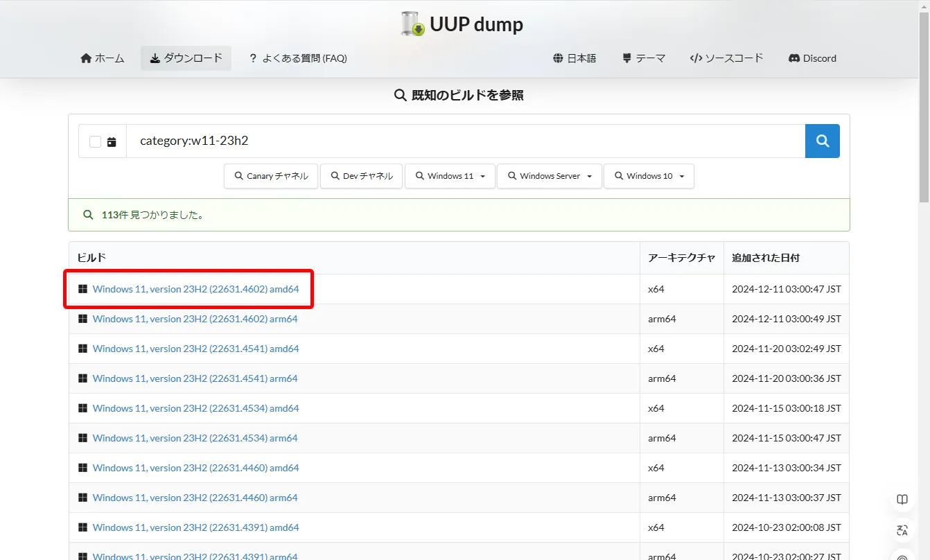930x560 pixels.
Task: Click the 既知のビルドを参照 heading
Action: tap(459, 96)
